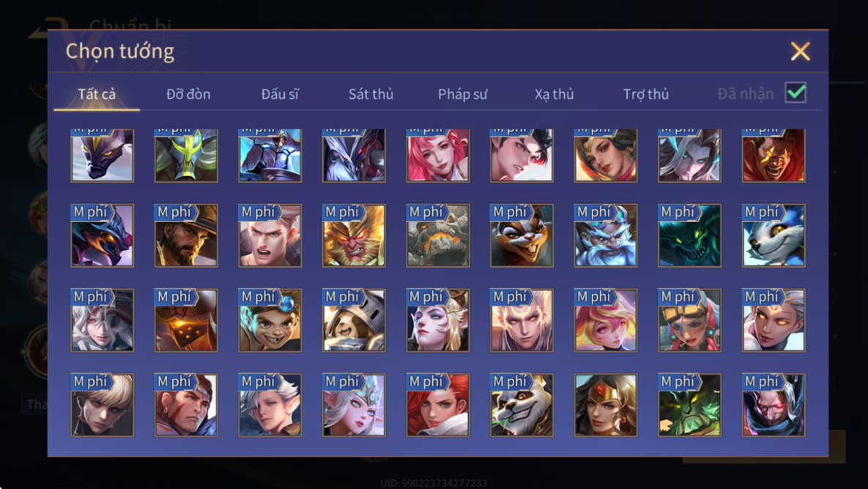Select the white-bearded dwarf hero portrait
The height and width of the screenshot is (489, 868).
(606, 235)
